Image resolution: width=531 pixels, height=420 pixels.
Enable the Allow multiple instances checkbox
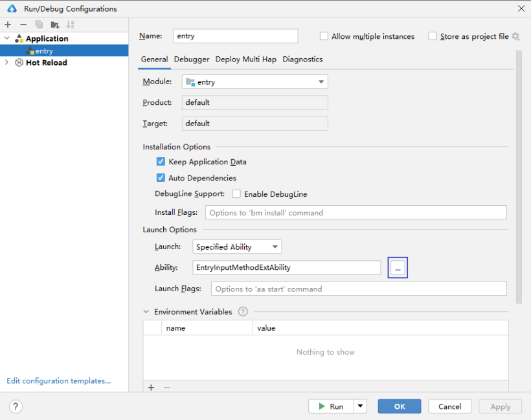(324, 36)
